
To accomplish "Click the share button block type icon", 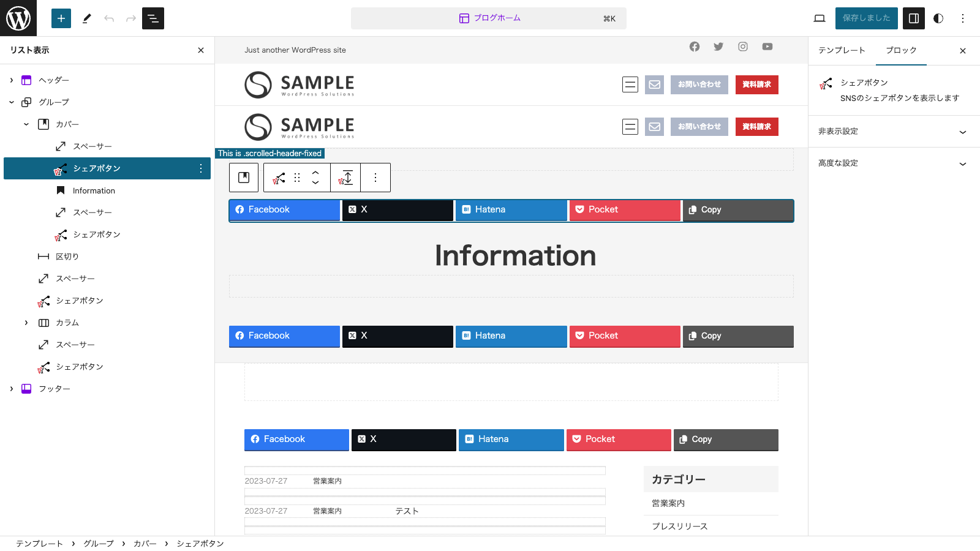I will [279, 178].
